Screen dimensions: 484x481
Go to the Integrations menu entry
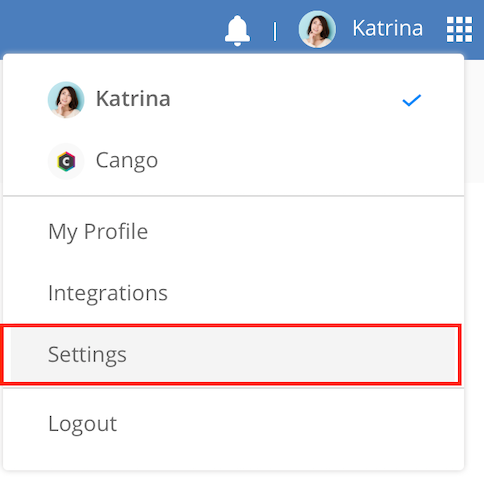[x=108, y=293]
